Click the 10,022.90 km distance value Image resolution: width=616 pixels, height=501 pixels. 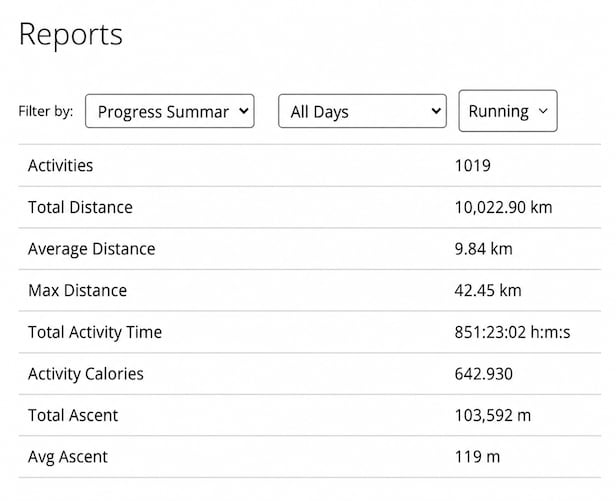[503, 207]
